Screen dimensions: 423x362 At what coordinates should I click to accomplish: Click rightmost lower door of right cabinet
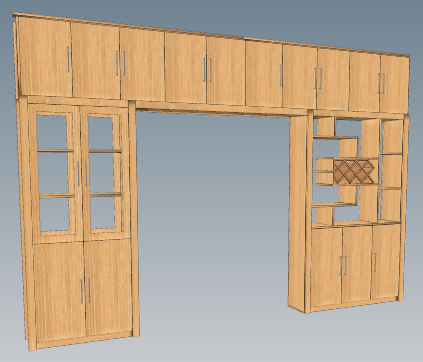[x=386, y=262]
